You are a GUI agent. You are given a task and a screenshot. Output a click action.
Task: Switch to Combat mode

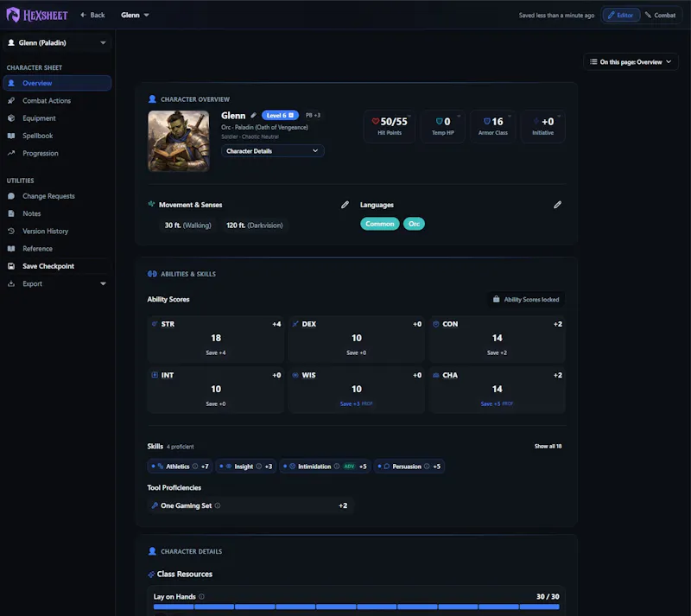coord(660,15)
